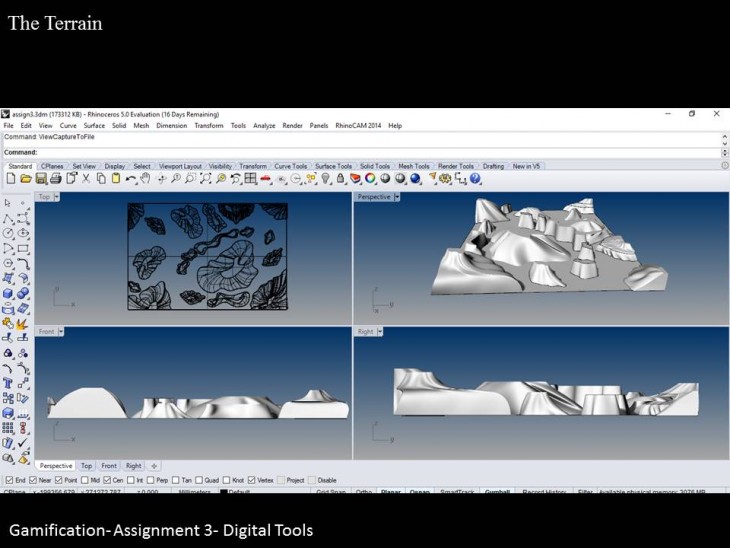The width and height of the screenshot is (730, 548).
Task: Open the Help question mark icon
Action: pos(475,179)
